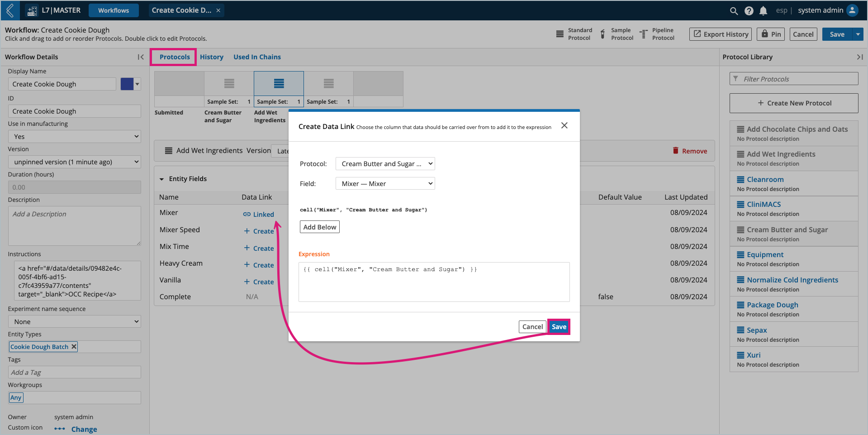Click plus icon for Vanilla data link
Viewport: 868px width, 435px height.
tap(247, 282)
